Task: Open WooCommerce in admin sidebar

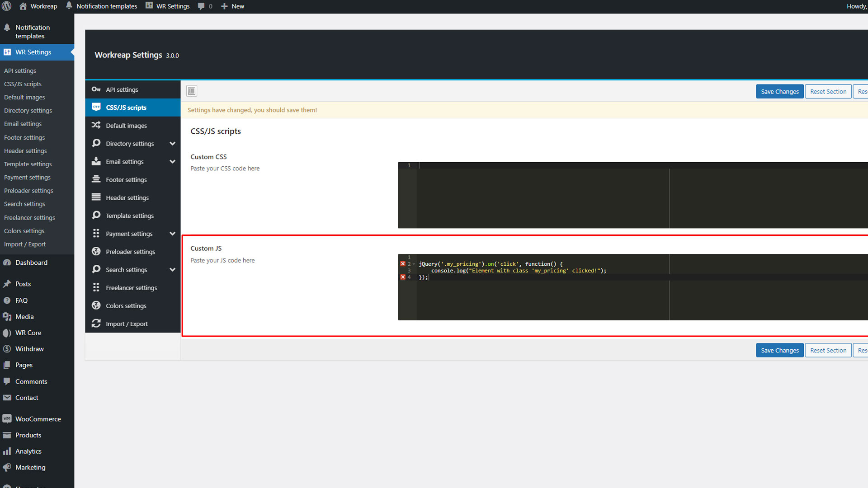Action: (38, 419)
